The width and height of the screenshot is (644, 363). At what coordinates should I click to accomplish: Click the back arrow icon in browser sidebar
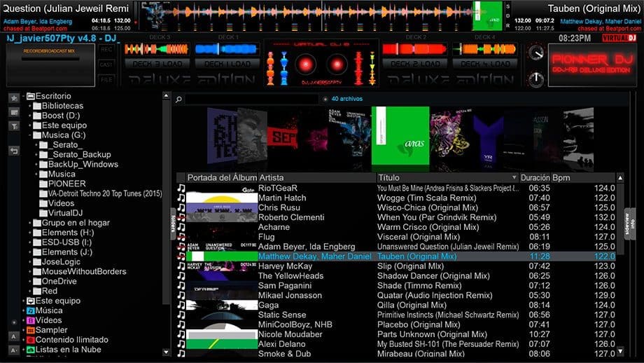14,151
